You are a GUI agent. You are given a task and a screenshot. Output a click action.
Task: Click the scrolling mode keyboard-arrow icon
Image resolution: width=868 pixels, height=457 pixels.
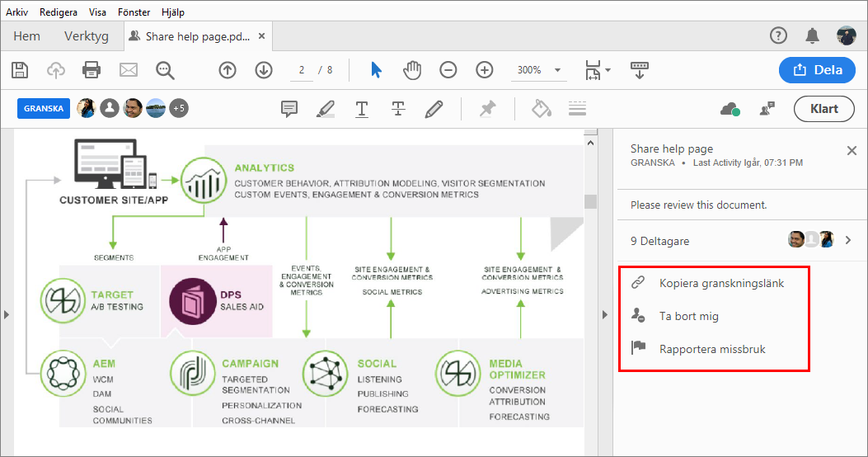(x=640, y=70)
